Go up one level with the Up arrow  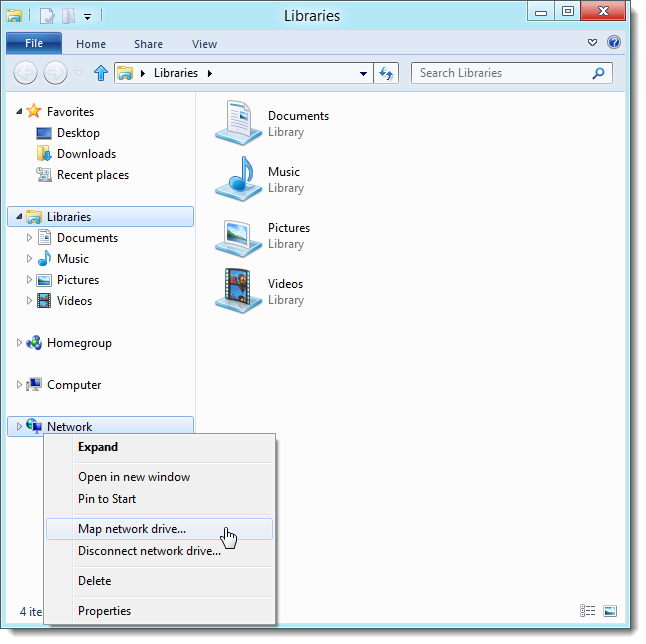[x=101, y=73]
